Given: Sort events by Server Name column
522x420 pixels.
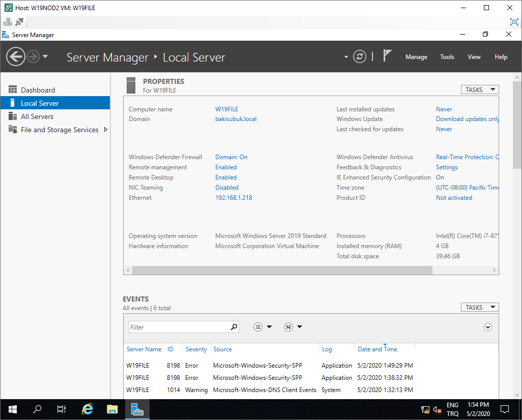Looking at the screenshot, I should [x=144, y=349].
